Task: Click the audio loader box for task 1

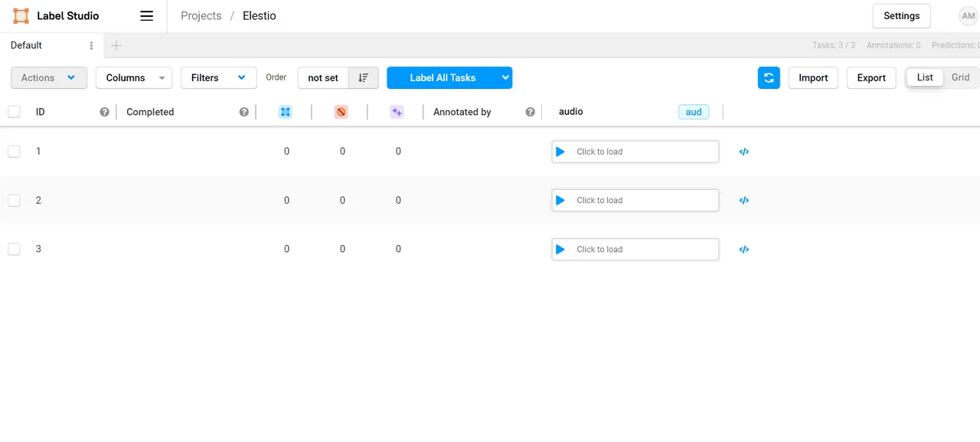Action: [x=635, y=152]
